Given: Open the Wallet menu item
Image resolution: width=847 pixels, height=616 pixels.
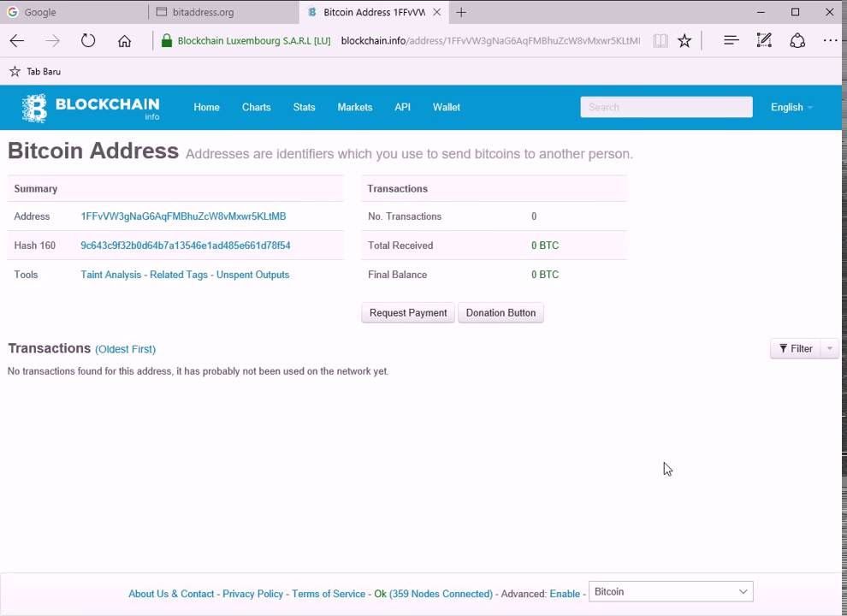Looking at the screenshot, I should 447,108.
